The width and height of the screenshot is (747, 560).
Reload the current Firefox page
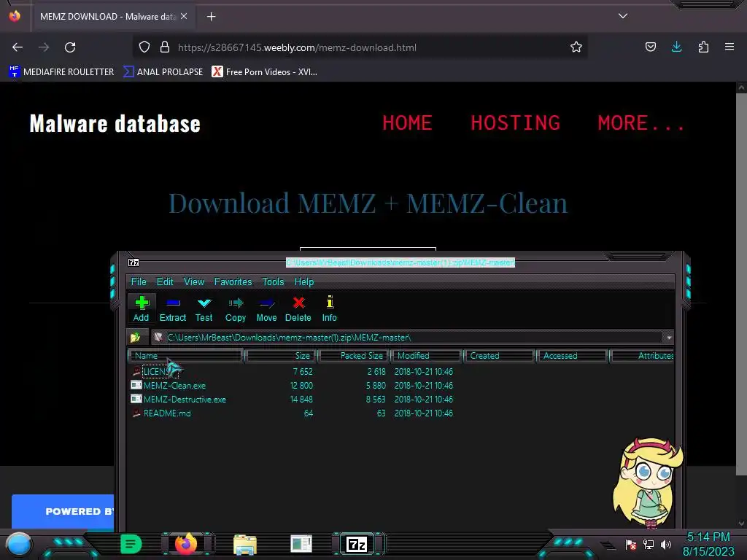click(x=70, y=47)
